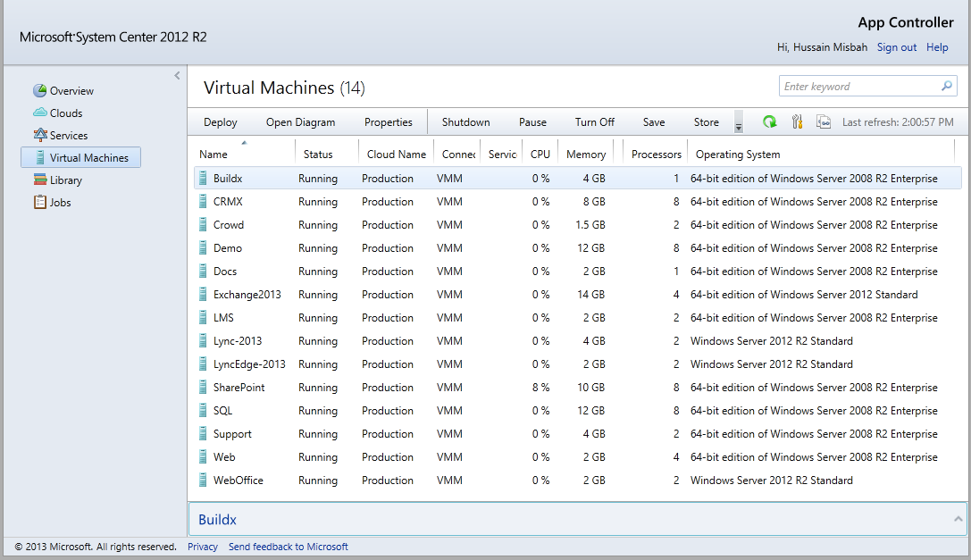The height and width of the screenshot is (560, 971).
Task: Sign out of App Controller
Action: click(x=896, y=47)
